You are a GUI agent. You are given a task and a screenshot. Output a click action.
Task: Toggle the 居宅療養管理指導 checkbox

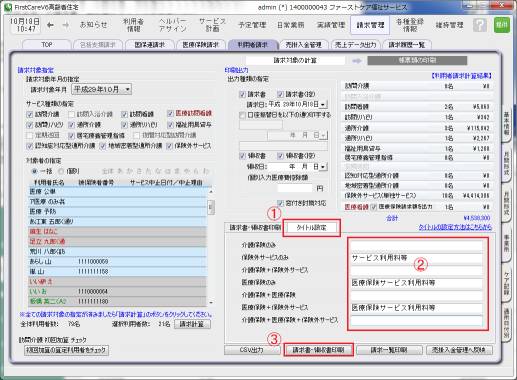[71, 136]
